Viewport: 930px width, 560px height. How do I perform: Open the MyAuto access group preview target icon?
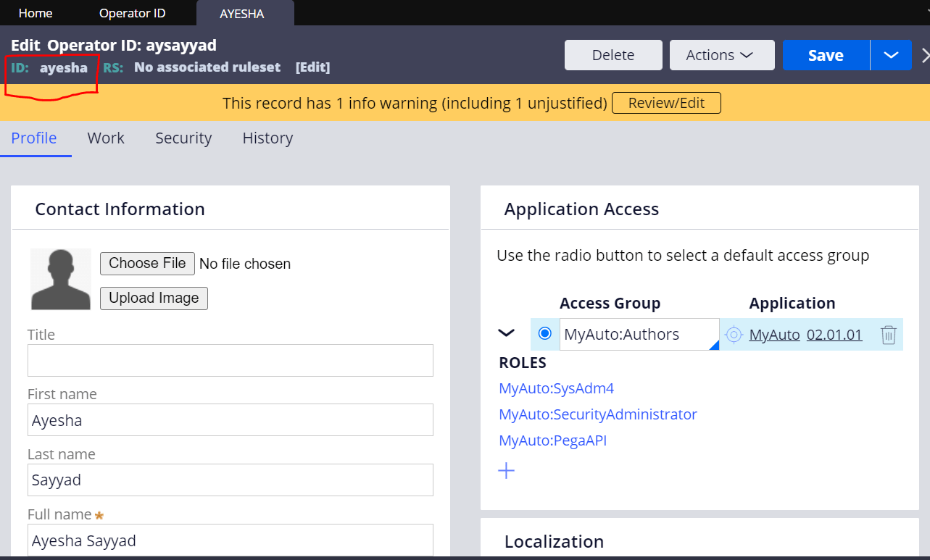point(734,335)
